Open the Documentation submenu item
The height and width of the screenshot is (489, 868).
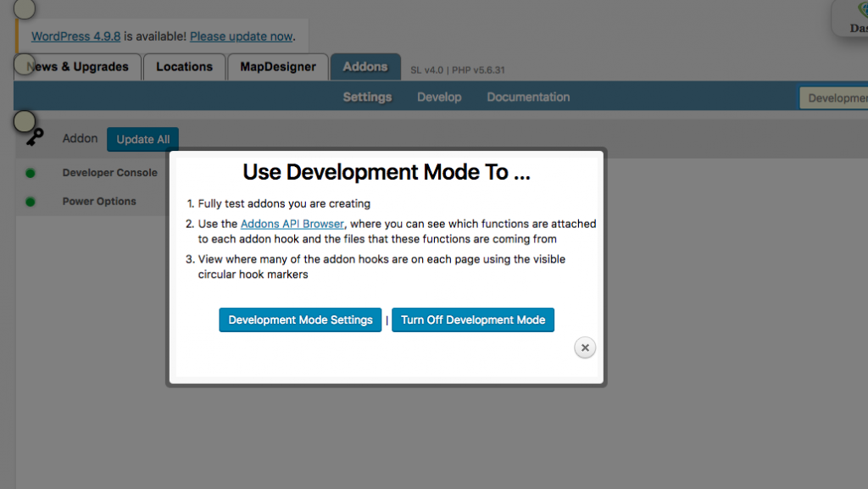pyautogui.click(x=528, y=97)
